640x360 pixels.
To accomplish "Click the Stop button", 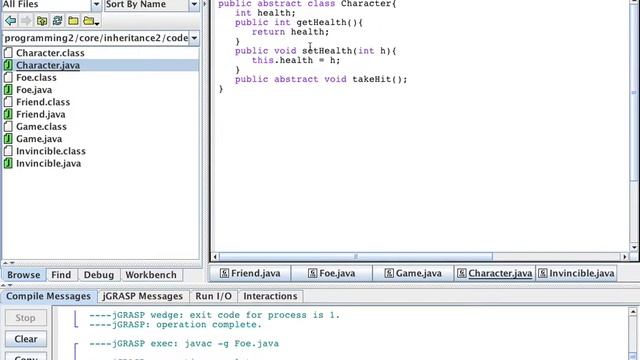I will pos(25,318).
